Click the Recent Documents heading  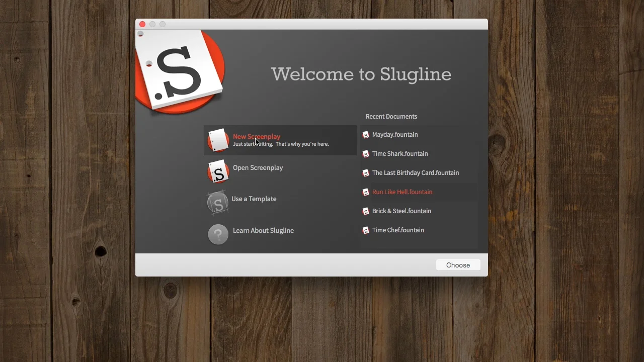click(391, 116)
